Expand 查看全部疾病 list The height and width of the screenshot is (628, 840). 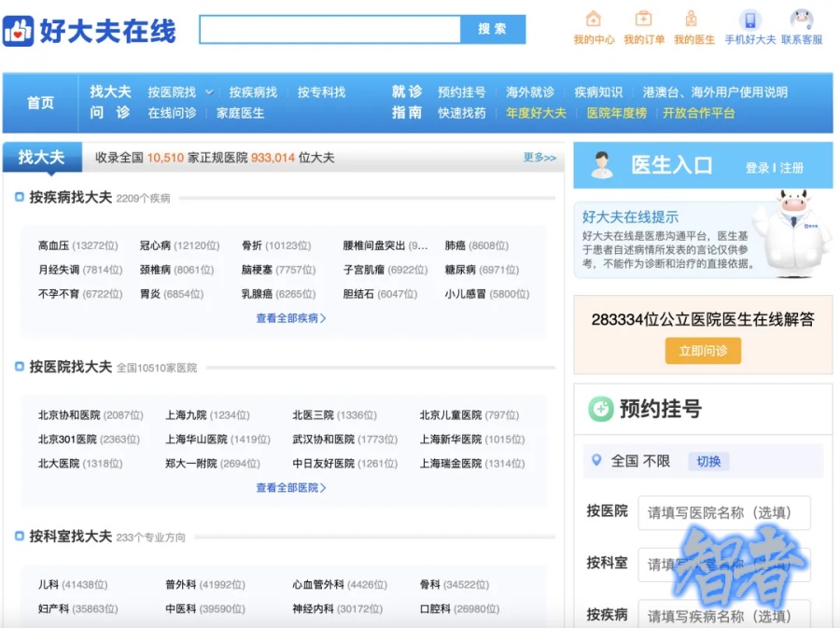click(290, 318)
